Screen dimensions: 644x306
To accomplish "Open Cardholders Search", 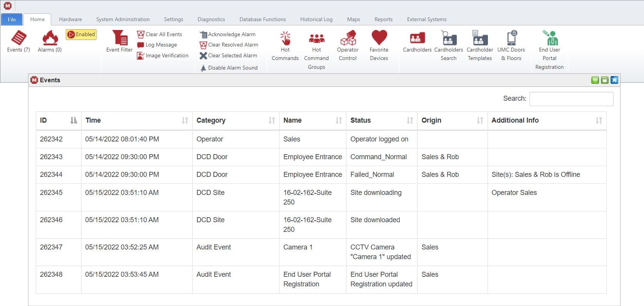I will 449,38.
